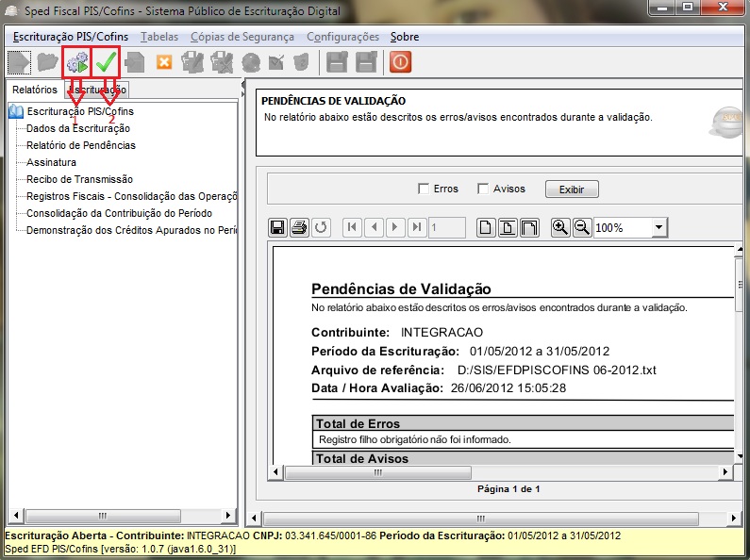Select Relatório de Pendências in the tree
The image size is (750, 560).
point(81,145)
